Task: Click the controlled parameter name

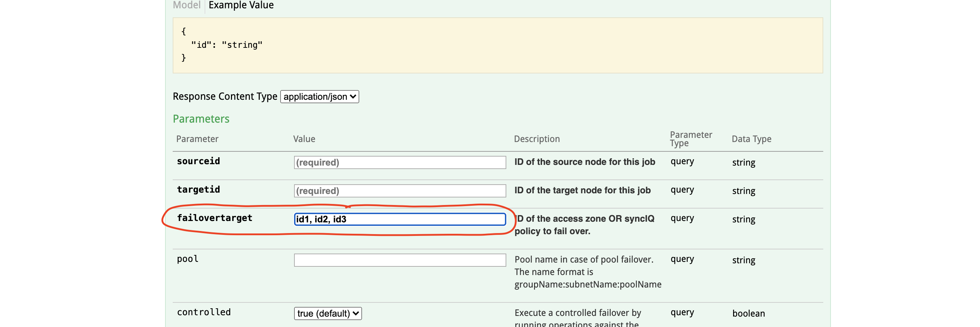Action: pyautogui.click(x=204, y=312)
